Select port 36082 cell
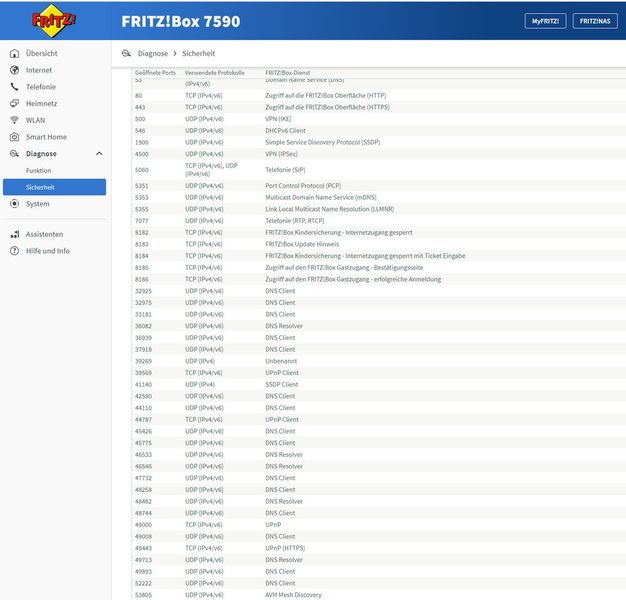The height and width of the screenshot is (600, 626). [143, 326]
